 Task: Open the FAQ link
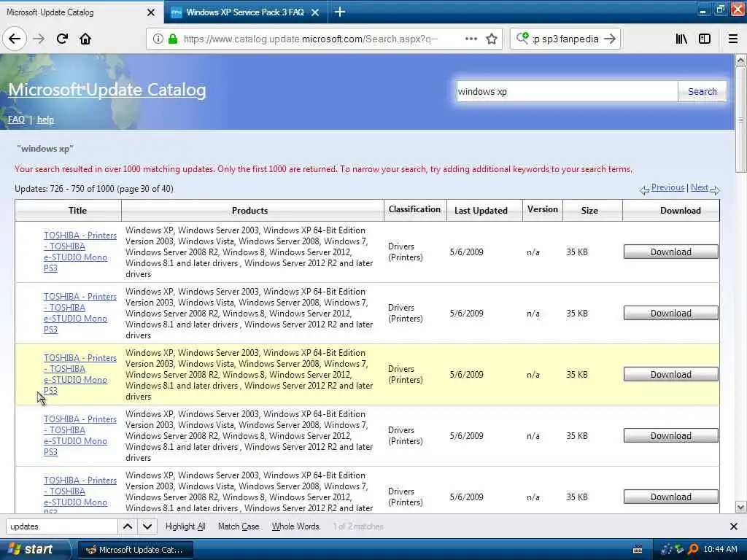click(x=16, y=120)
